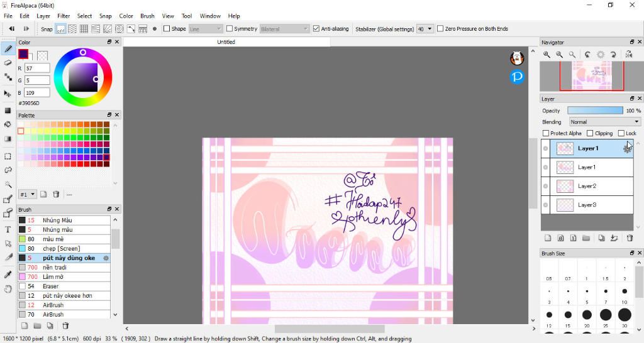This screenshot has height=343, width=644.
Task: Rotate canvas right in Navigator
Action: coord(613,54)
